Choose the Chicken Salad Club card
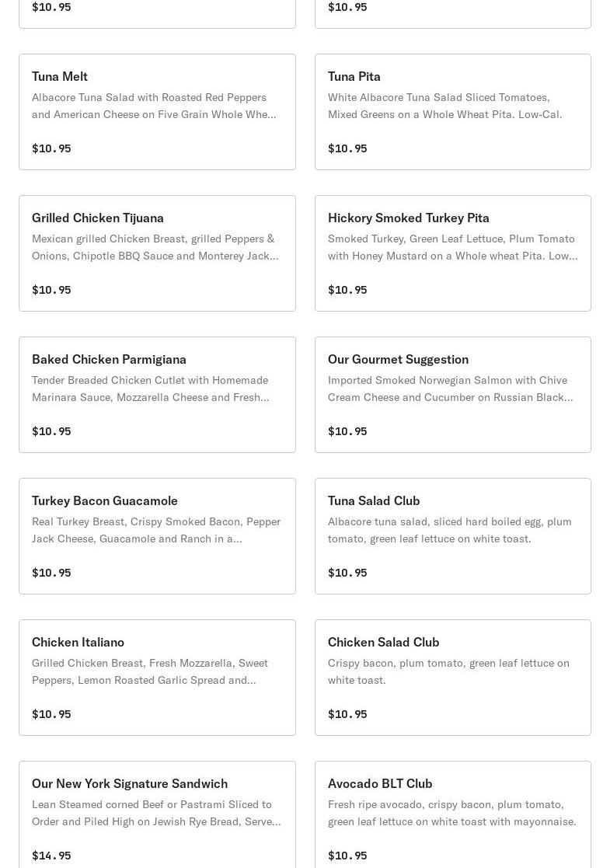 383,642
